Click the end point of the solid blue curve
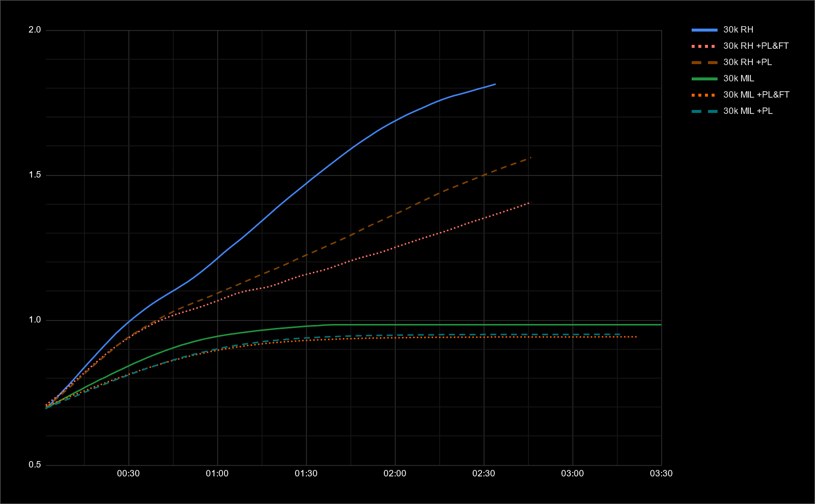This screenshot has width=815, height=504. [x=495, y=84]
